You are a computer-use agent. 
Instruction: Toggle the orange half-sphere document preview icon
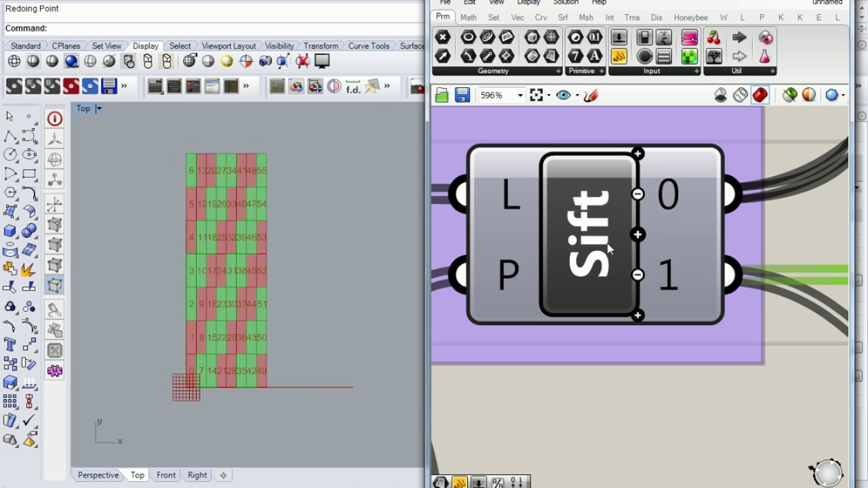809,96
